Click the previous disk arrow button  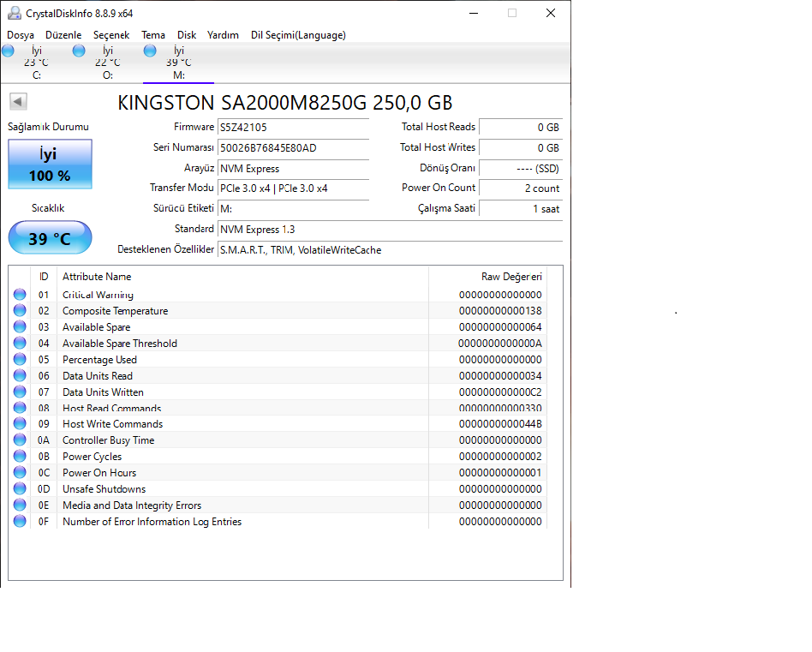click(18, 101)
